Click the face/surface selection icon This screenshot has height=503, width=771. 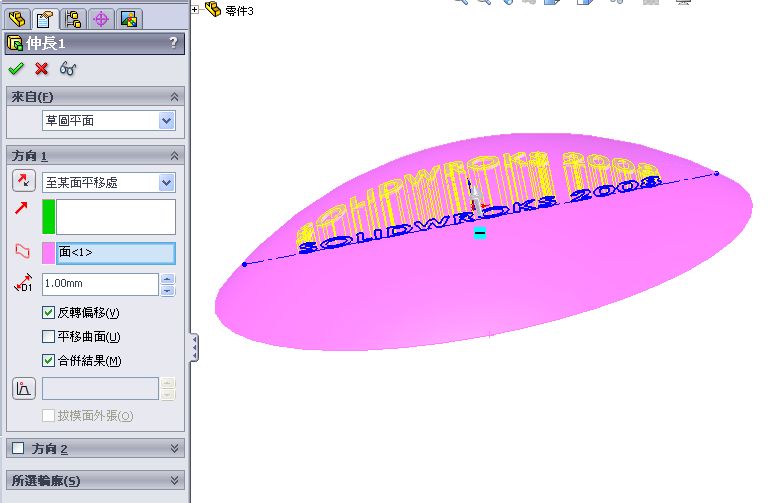click(x=22, y=251)
